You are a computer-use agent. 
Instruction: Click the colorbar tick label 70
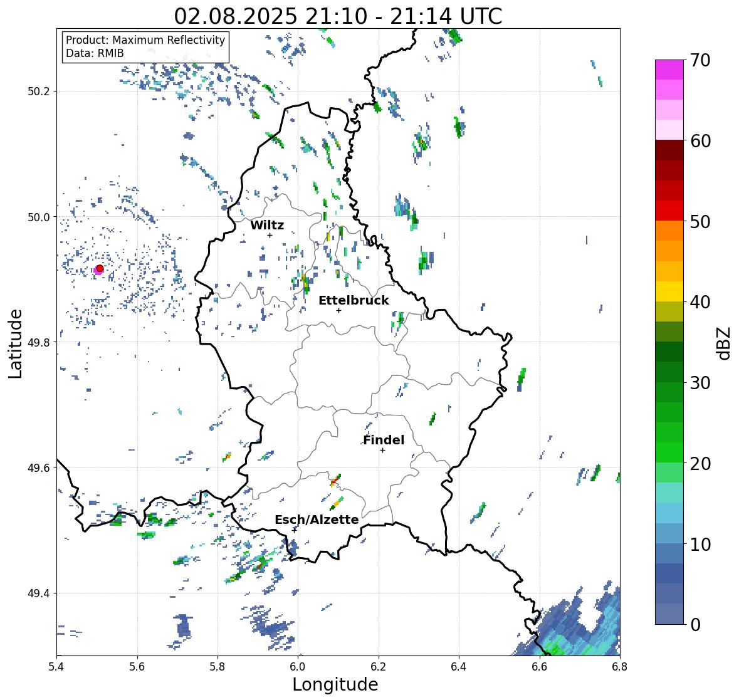(700, 60)
